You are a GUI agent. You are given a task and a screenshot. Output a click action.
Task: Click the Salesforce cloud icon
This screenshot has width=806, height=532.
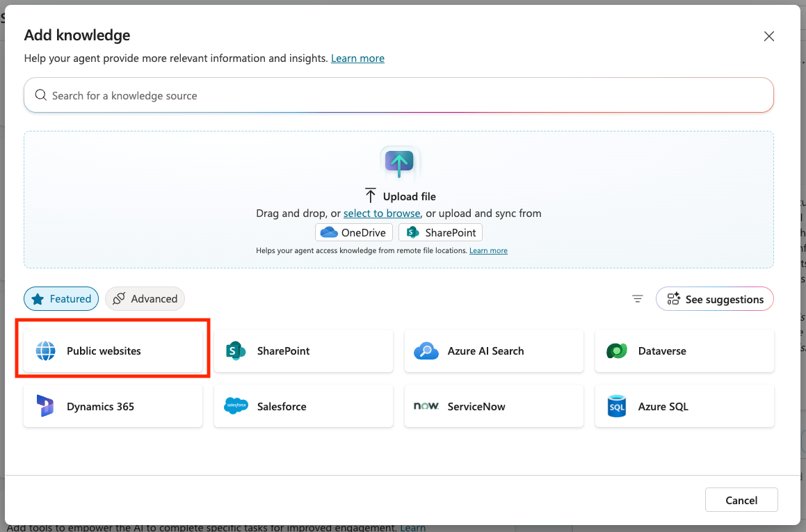coord(236,406)
